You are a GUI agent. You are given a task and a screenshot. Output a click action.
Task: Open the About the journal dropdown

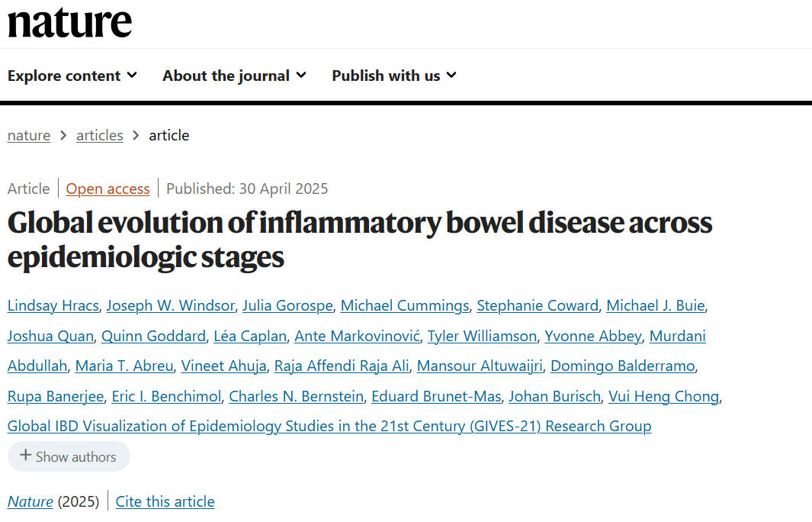tap(235, 76)
